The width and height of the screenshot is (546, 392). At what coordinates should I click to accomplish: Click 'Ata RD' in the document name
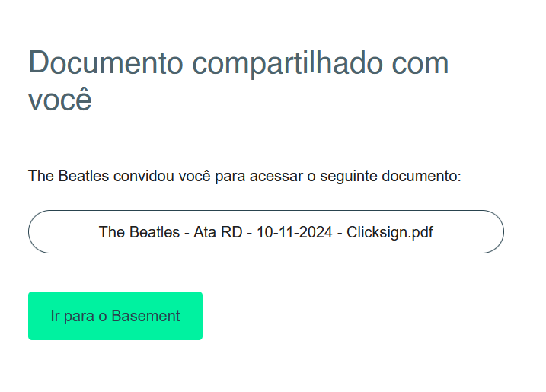(217, 232)
